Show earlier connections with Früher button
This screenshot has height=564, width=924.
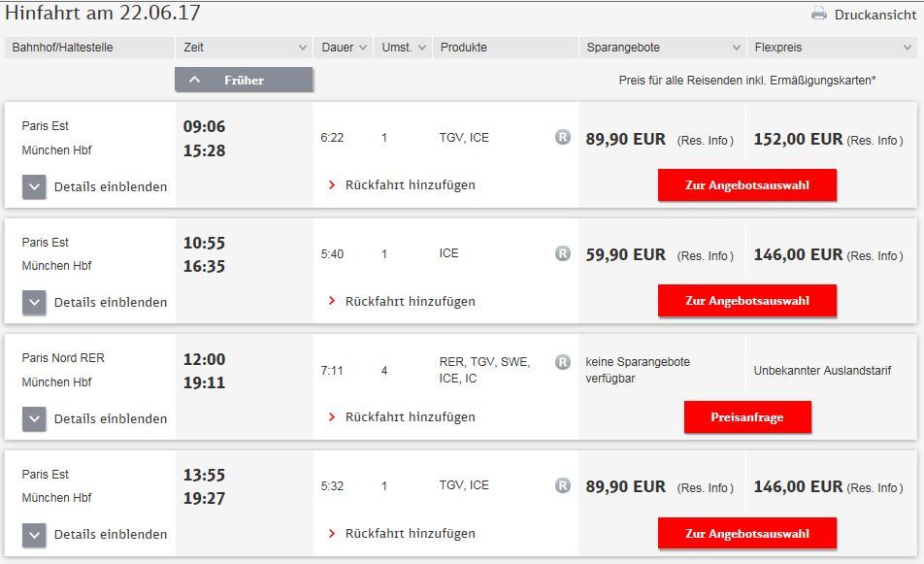pyautogui.click(x=244, y=80)
